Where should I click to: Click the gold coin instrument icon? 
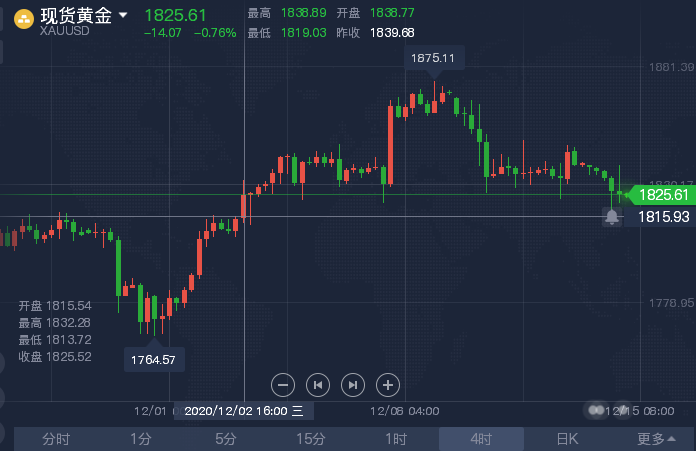click(24, 19)
